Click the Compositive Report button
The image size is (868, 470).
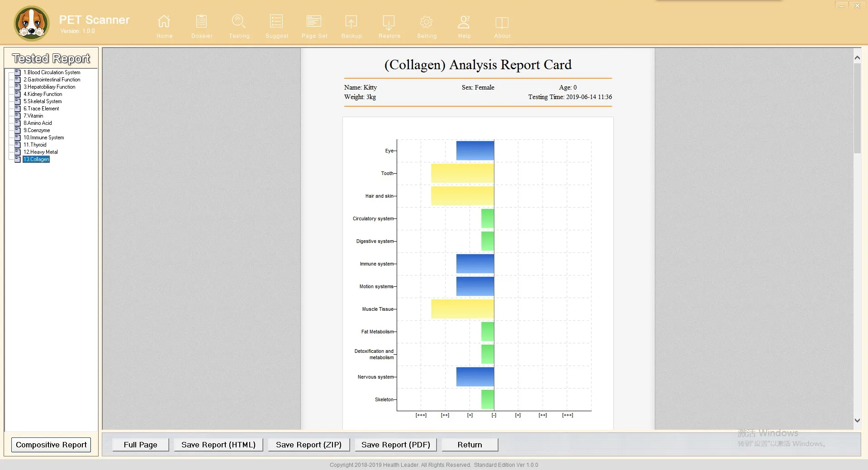pos(51,445)
